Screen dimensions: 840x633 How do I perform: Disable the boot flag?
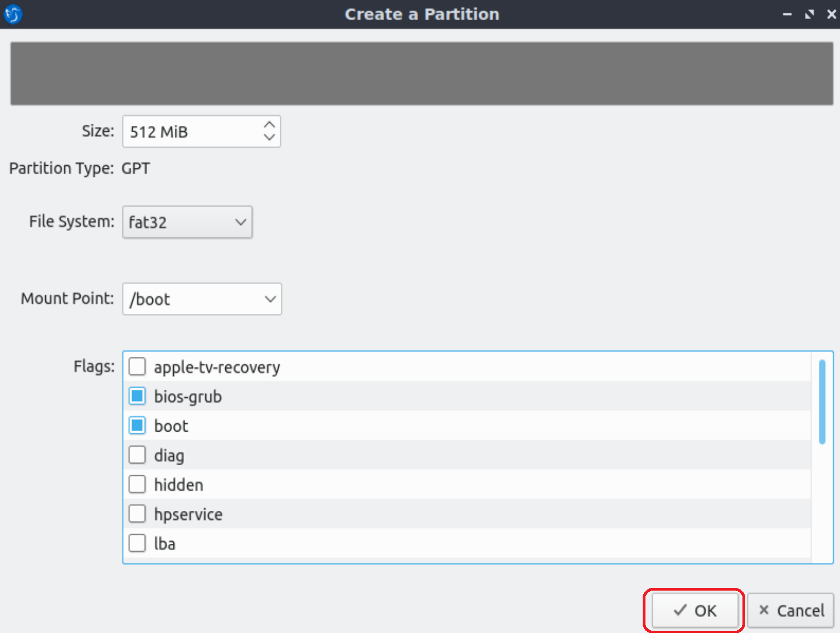coord(137,426)
